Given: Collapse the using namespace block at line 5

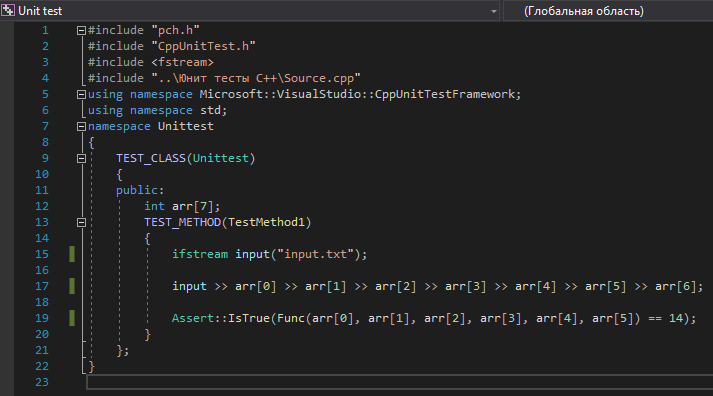Looking at the screenshot, I should 81,95.
